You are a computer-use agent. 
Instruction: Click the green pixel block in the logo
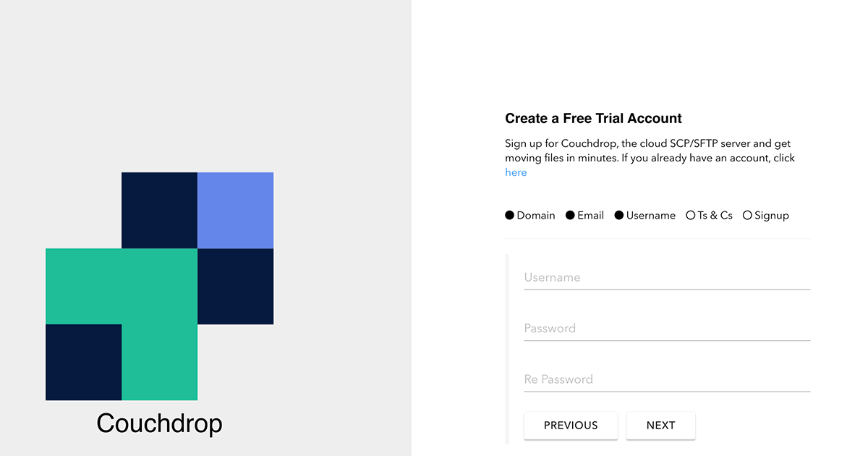[x=119, y=286]
